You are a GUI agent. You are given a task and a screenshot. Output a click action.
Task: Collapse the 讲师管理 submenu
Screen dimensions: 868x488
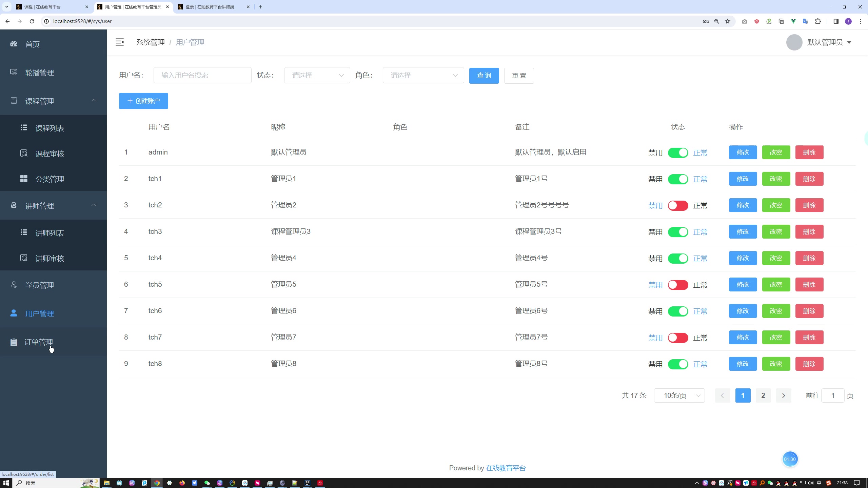tap(53, 206)
